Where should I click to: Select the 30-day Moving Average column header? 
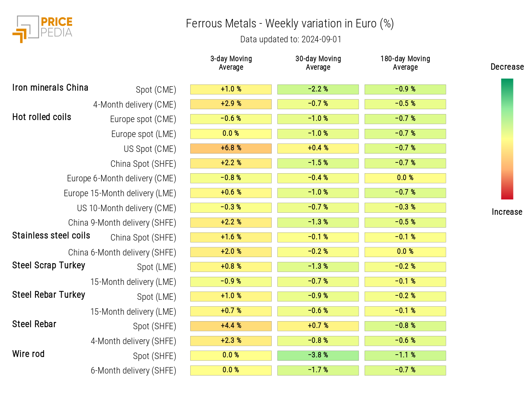click(x=318, y=63)
